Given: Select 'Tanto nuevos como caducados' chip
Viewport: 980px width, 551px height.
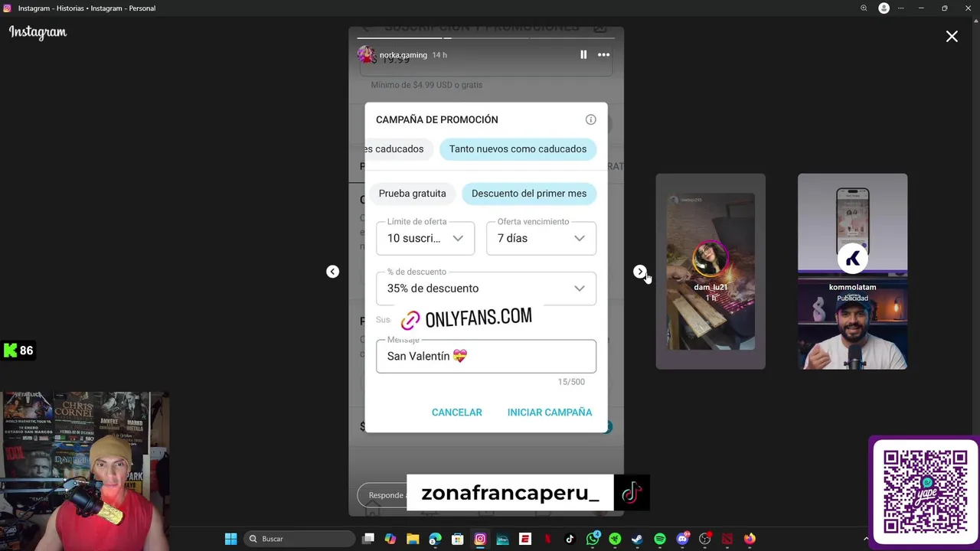Looking at the screenshot, I should (x=518, y=149).
